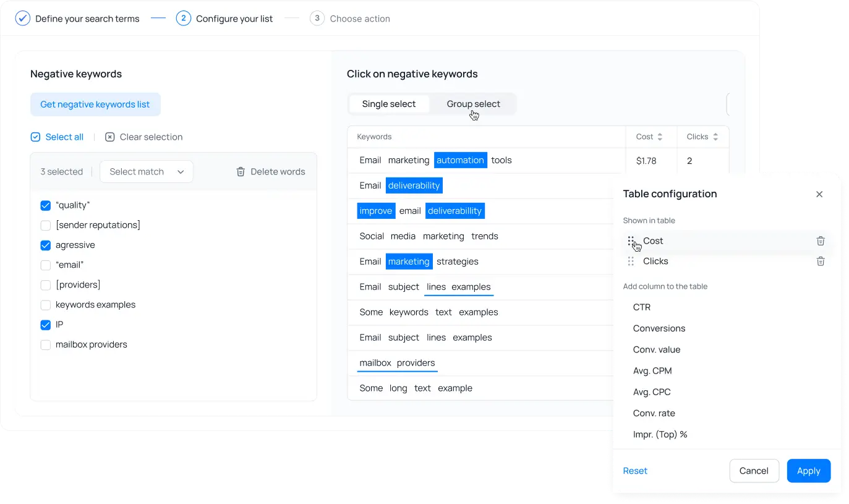
Task: Go to Configure your list step
Action: click(234, 19)
